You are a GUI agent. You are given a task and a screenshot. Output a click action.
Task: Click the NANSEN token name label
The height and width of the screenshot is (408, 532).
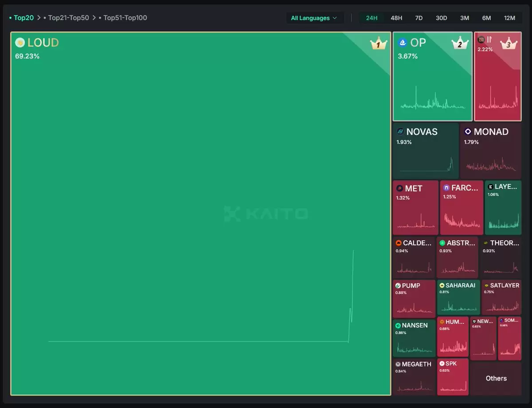click(415, 325)
